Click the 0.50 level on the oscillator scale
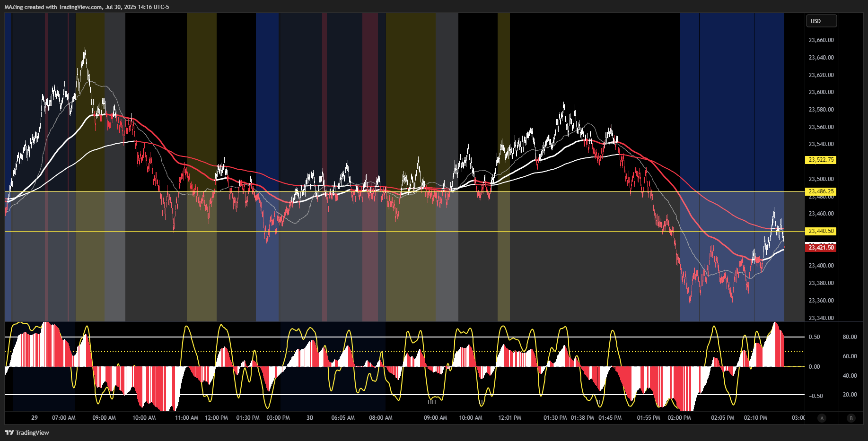Screen dimensions: 868x441 [814, 337]
